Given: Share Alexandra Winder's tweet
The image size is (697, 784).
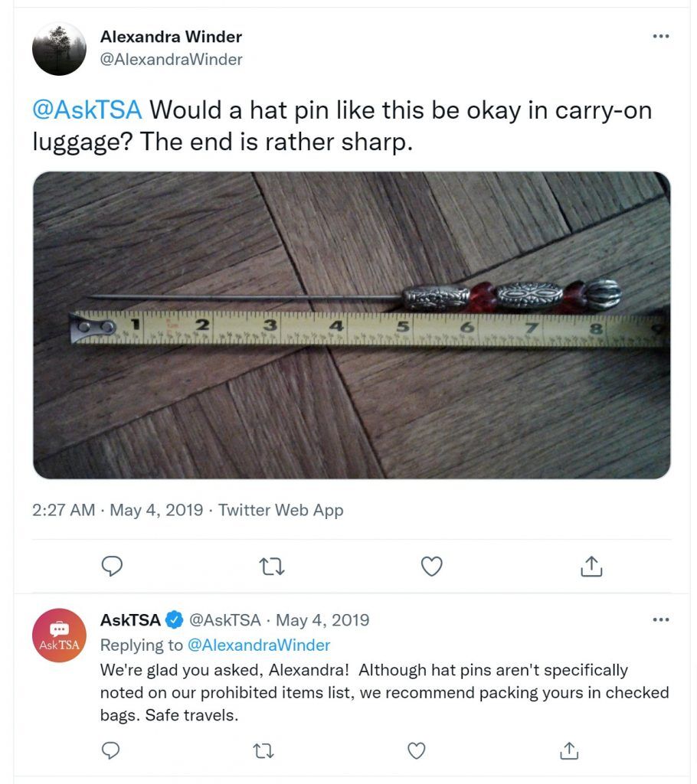Looking at the screenshot, I should click(x=591, y=566).
